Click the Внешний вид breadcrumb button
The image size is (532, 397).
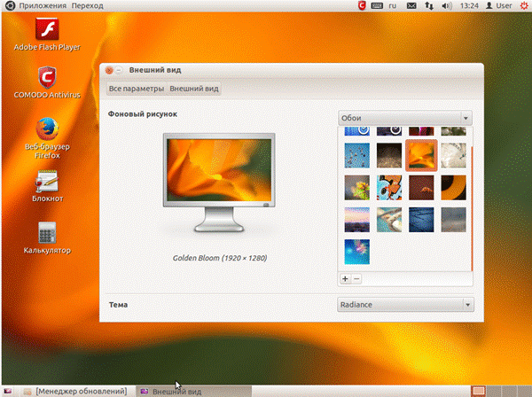tap(194, 89)
